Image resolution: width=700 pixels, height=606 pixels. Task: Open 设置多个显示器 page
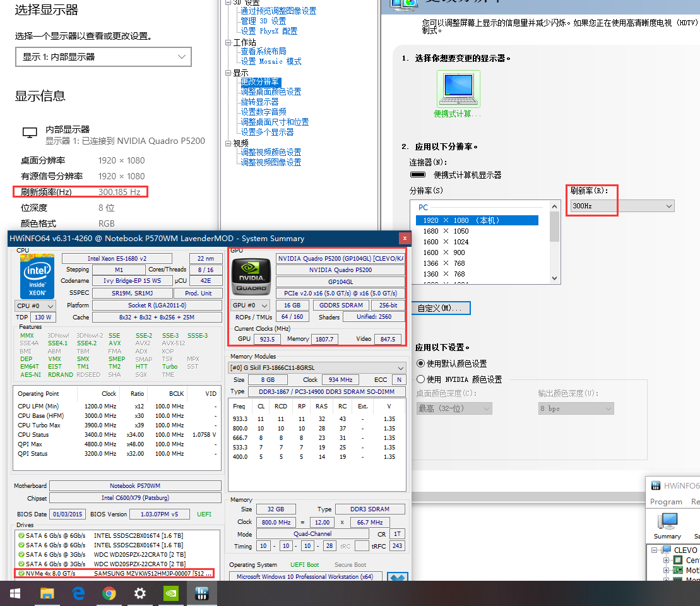(267, 132)
